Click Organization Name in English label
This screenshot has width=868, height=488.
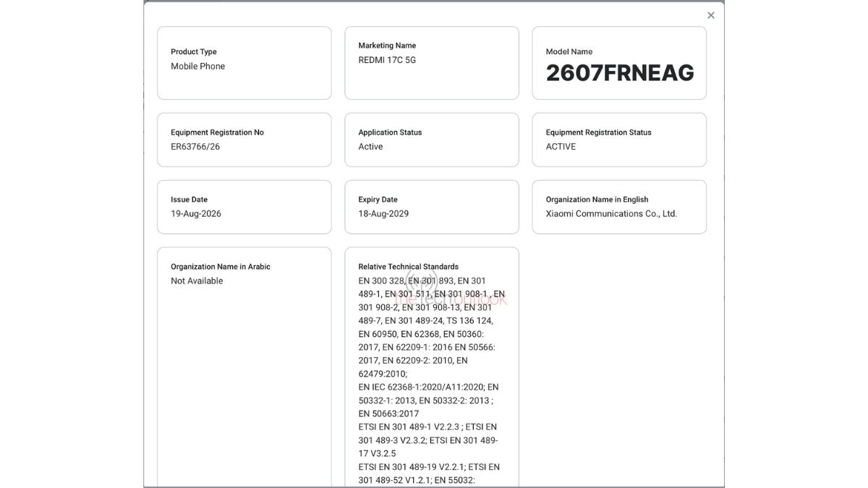click(x=597, y=200)
